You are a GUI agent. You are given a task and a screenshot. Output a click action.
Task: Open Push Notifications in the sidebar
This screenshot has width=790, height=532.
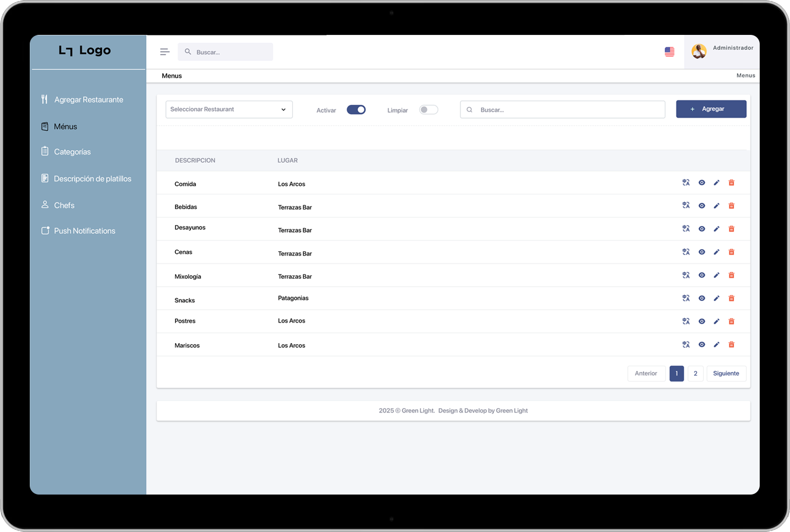[x=85, y=231]
